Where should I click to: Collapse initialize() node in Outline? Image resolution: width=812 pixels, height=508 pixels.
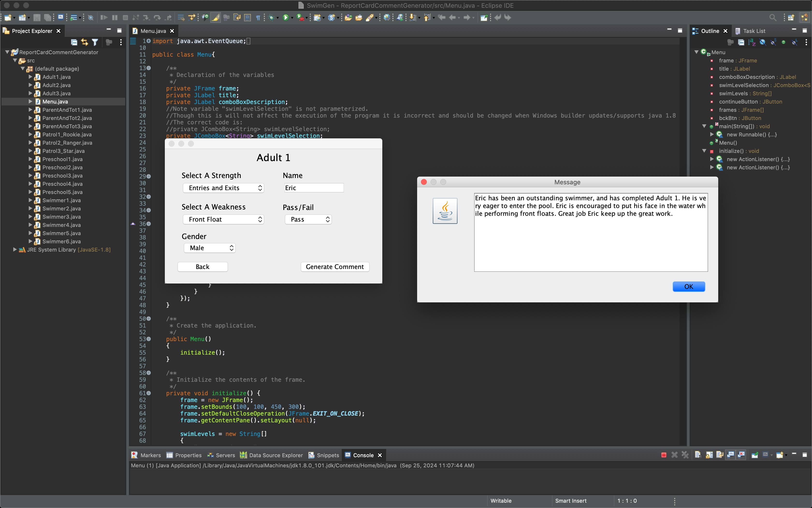pyautogui.click(x=704, y=151)
